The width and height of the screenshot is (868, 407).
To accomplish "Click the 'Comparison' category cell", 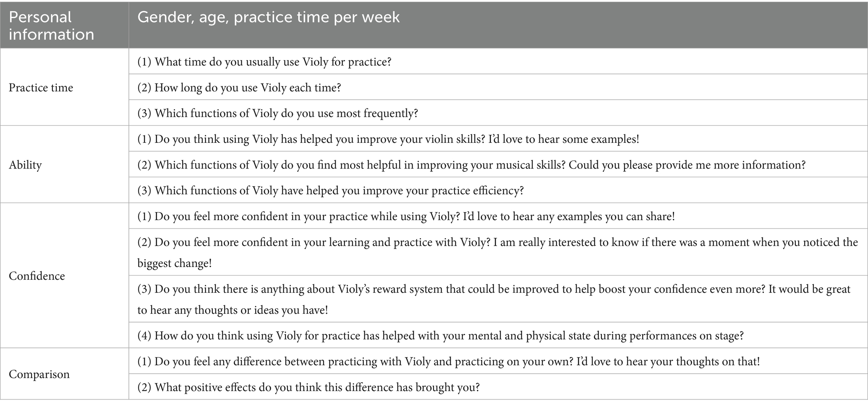I will coord(39,374).
